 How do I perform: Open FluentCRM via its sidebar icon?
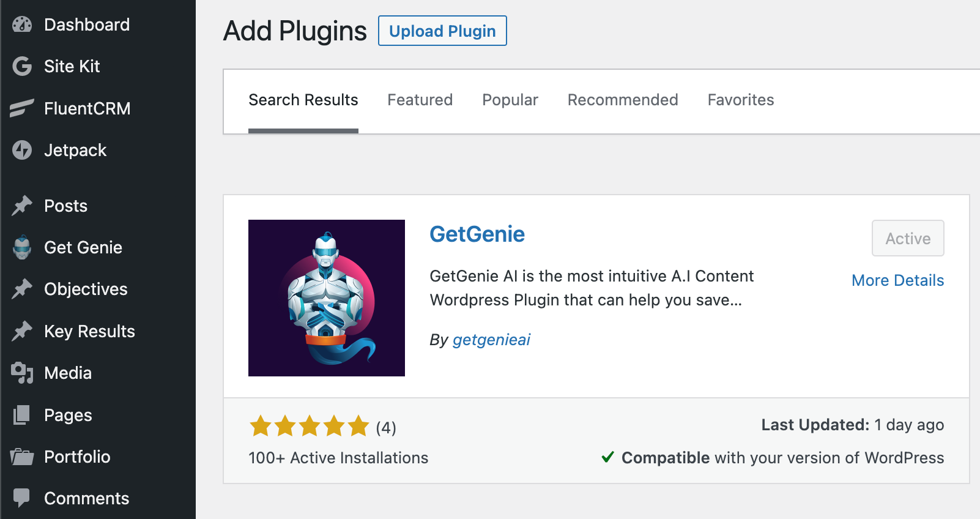[22, 108]
